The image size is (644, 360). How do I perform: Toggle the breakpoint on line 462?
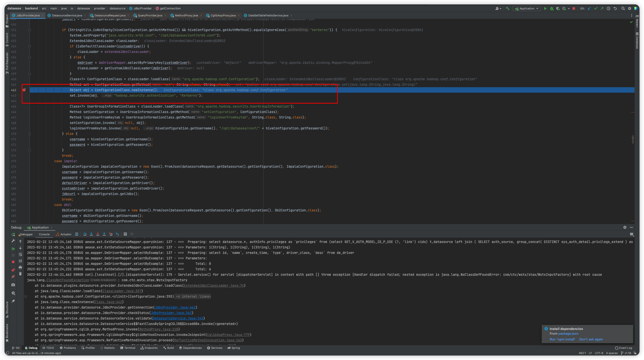click(25, 90)
